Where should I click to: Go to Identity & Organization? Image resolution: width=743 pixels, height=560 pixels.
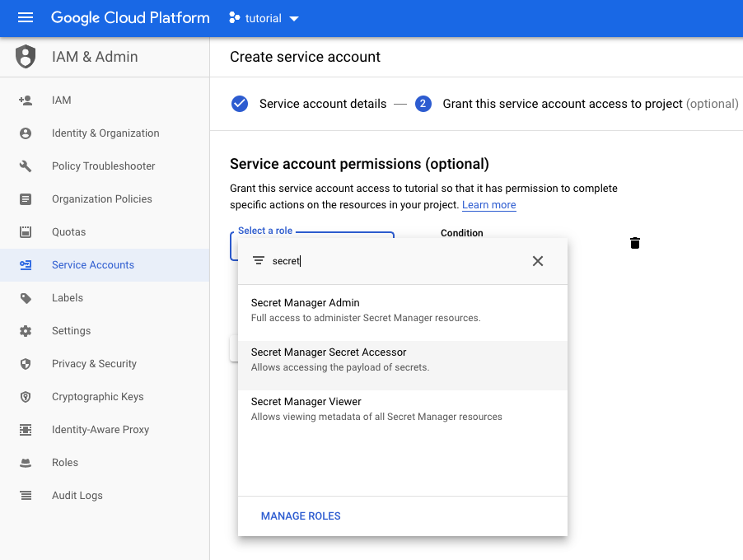point(105,133)
